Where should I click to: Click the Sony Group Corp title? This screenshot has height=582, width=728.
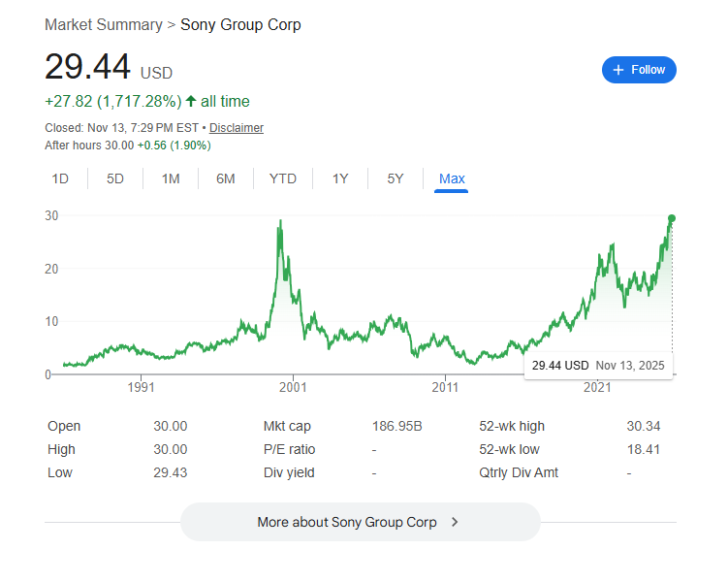tap(240, 24)
